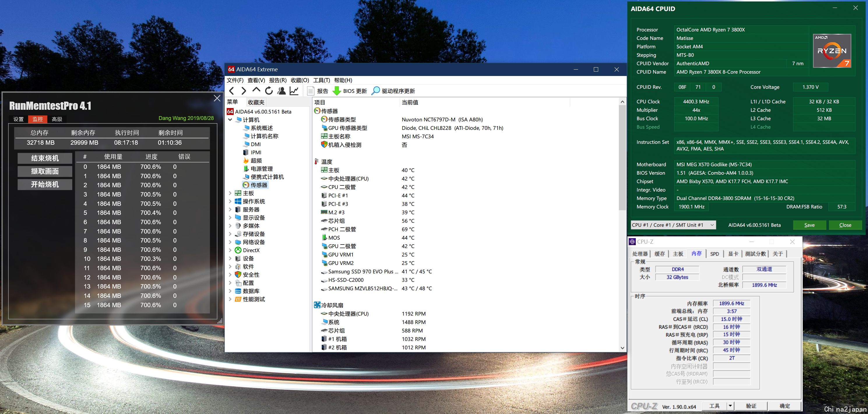Expand the 服务器 tree node

[230, 209]
